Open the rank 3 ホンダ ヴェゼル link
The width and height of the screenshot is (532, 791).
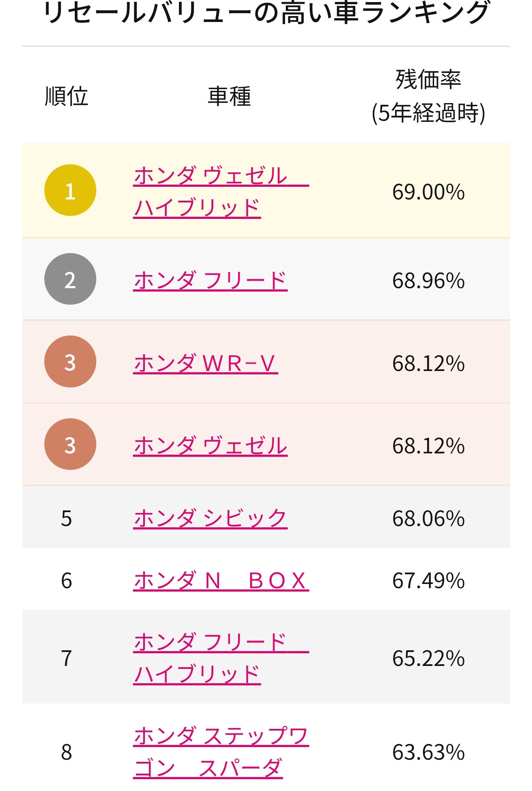210,446
